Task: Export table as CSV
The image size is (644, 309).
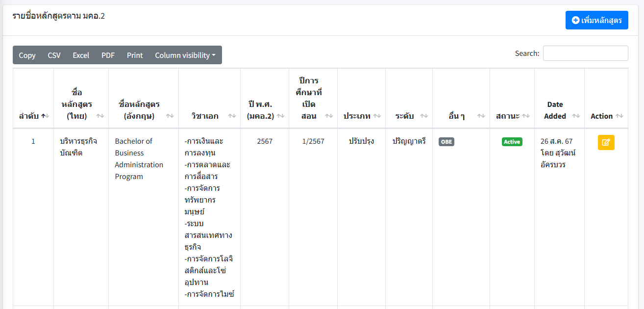Action: coord(54,55)
